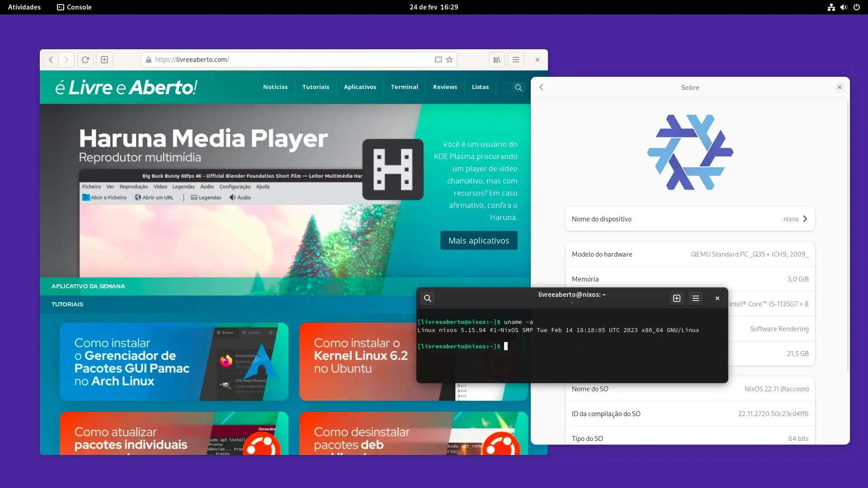
Task: Expand the Nome do dispositivo row
Action: [690, 219]
